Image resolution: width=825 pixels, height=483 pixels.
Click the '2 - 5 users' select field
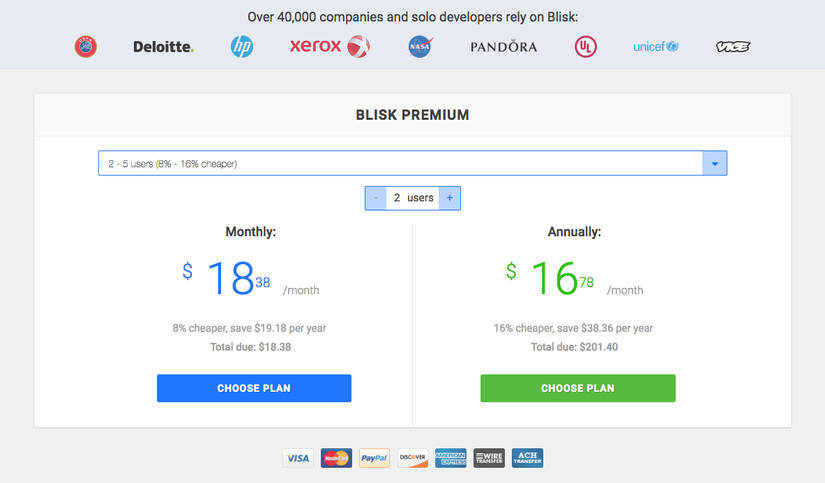(x=412, y=163)
